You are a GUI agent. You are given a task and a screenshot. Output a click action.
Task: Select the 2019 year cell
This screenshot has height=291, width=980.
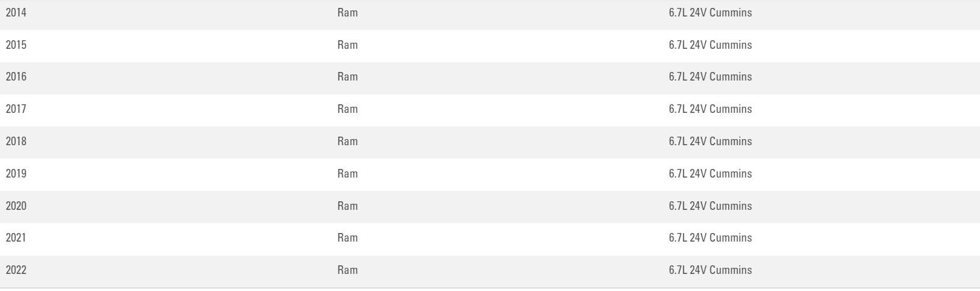click(x=16, y=174)
